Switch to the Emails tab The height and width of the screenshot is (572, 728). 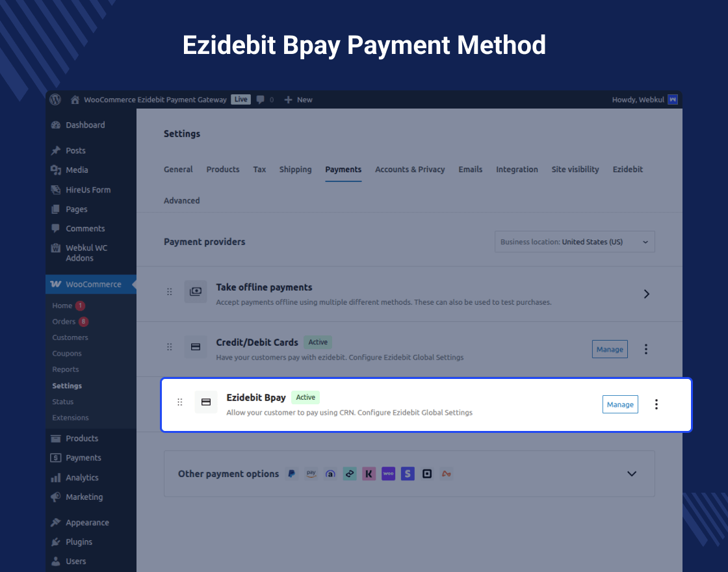point(471,170)
